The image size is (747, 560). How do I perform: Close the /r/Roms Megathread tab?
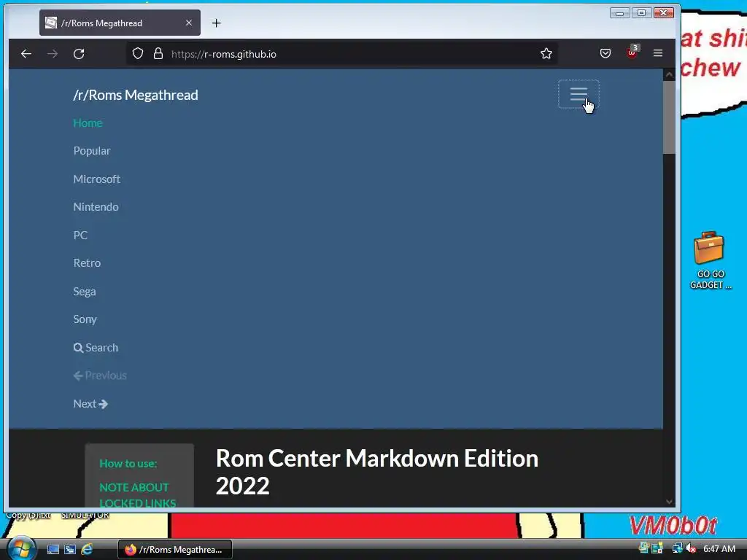(189, 23)
